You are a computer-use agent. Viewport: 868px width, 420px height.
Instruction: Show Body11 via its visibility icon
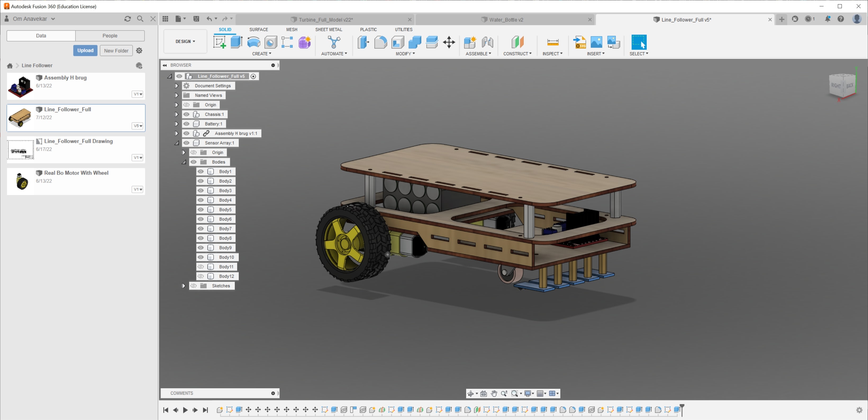point(201,267)
